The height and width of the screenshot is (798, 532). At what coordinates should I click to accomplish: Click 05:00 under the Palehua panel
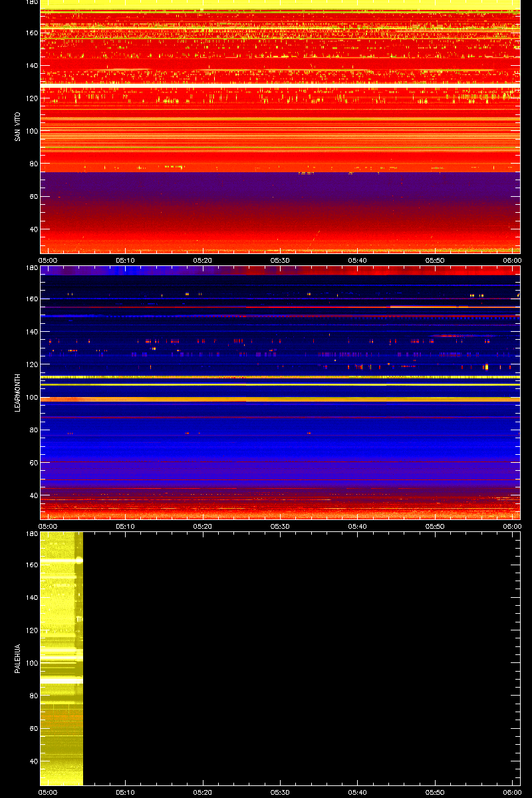48,792
